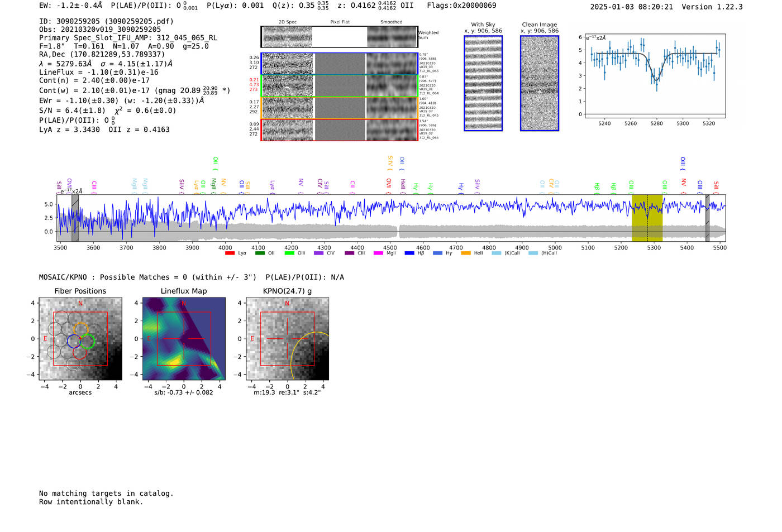Image resolution: width=782 pixels, height=532 pixels.
Task: Click the Hγ legend swatch
Action: [x=437, y=253]
